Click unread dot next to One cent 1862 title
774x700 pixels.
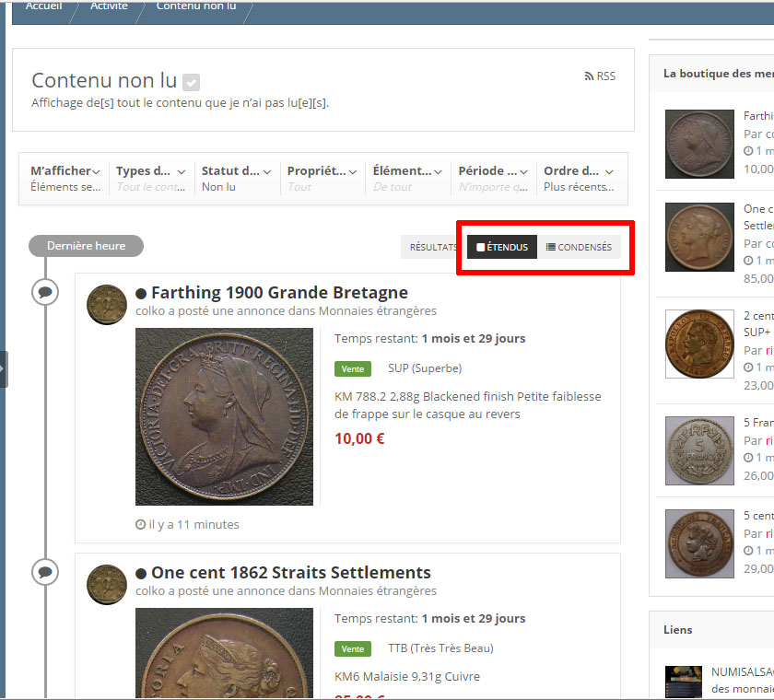[x=141, y=573]
